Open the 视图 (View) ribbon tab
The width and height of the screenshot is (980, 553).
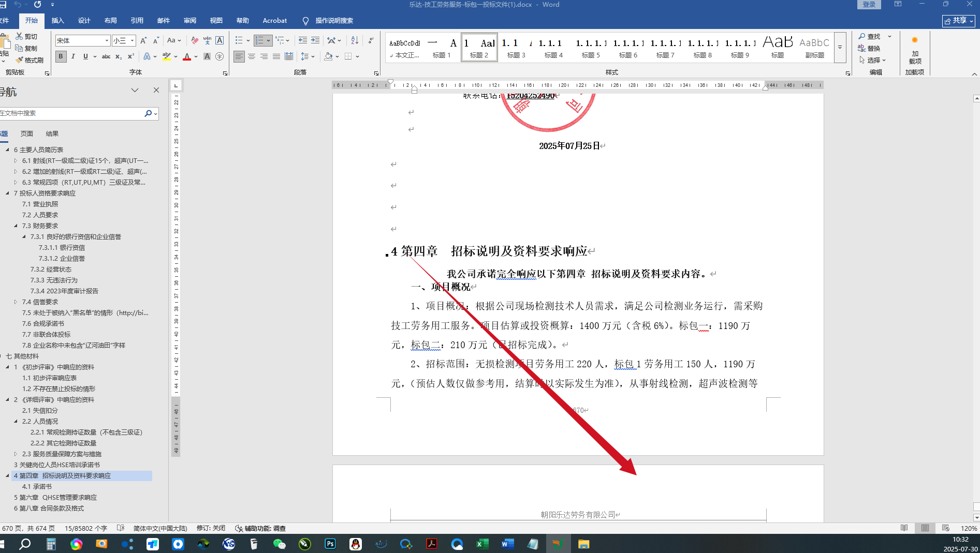click(216, 21)
